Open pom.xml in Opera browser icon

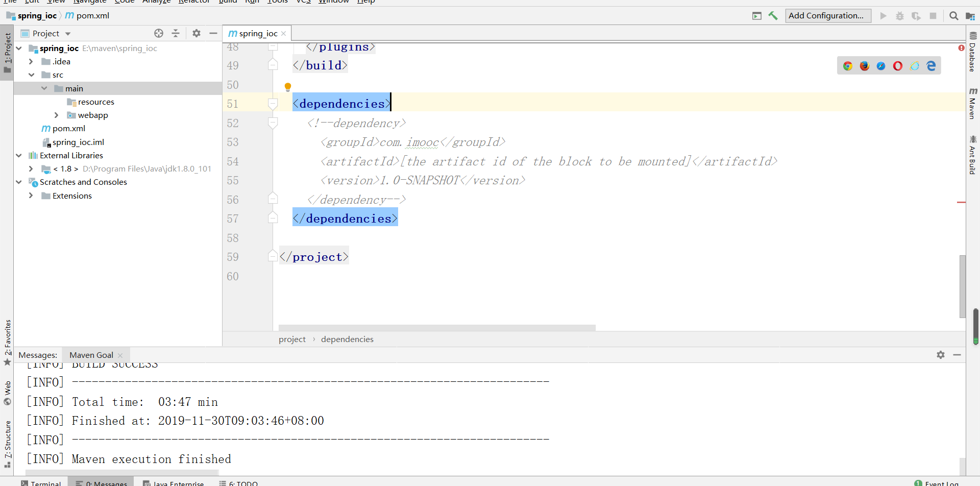[898, 66]
